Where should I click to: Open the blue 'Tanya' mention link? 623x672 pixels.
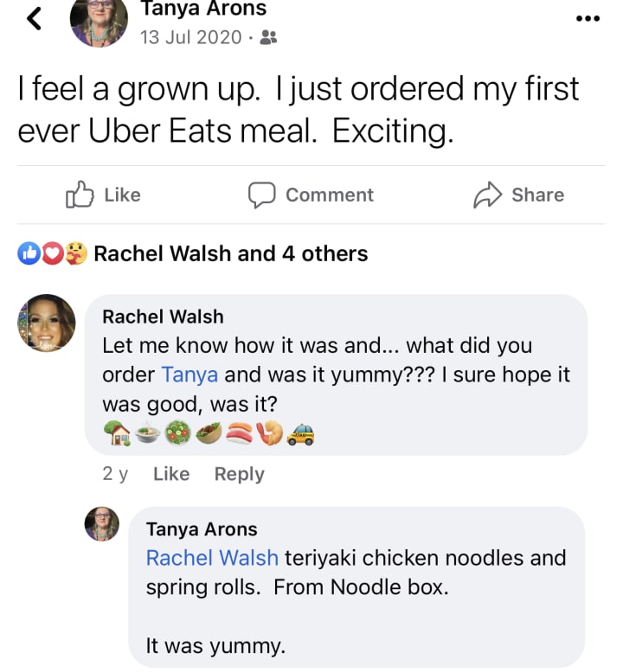pyautogui.click(x=189, y=374)
